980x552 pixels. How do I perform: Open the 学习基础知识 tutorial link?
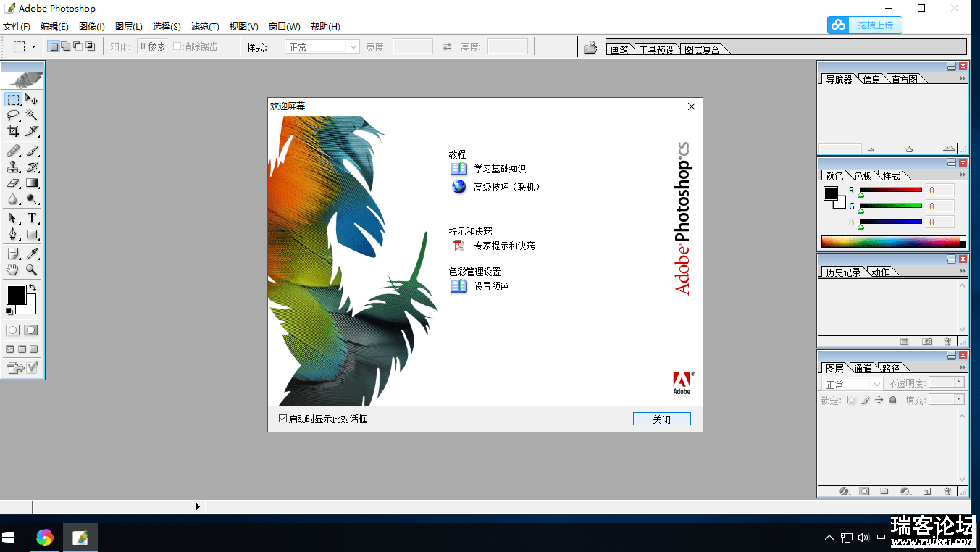[x=500, y=169]
